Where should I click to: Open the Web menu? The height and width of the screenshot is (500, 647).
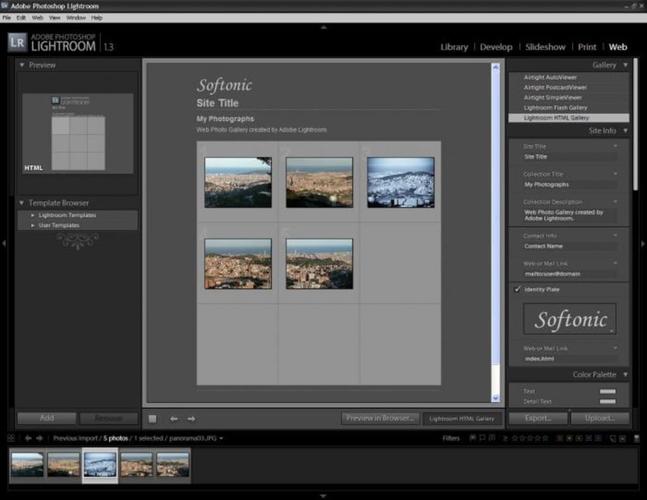[x=38, y=18]
